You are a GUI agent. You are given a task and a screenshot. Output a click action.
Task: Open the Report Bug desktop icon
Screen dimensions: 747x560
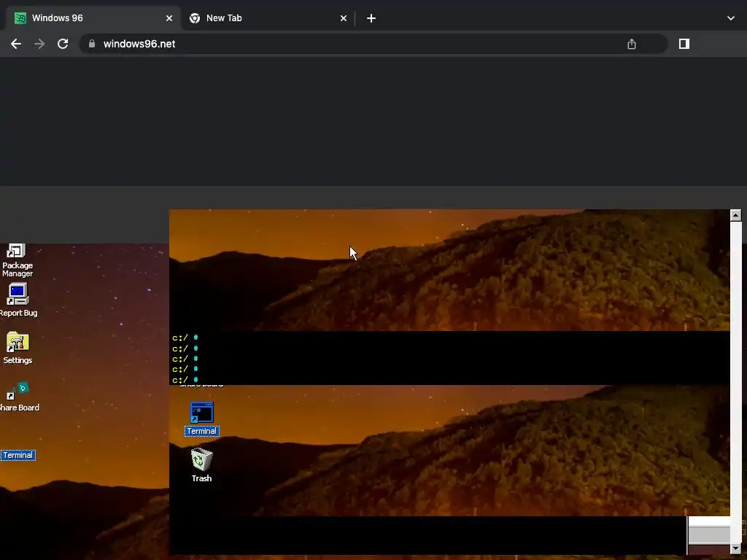[18, 300]
